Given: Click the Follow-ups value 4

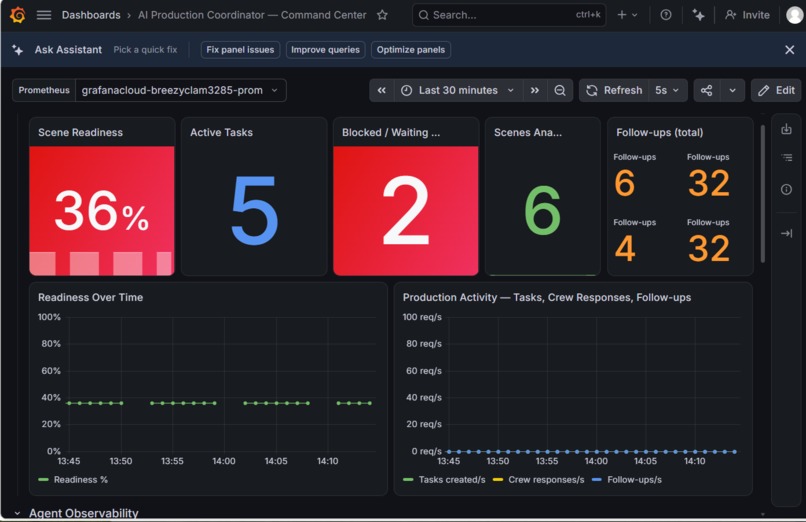Looking at the screenshot, I should pos(625,249).
